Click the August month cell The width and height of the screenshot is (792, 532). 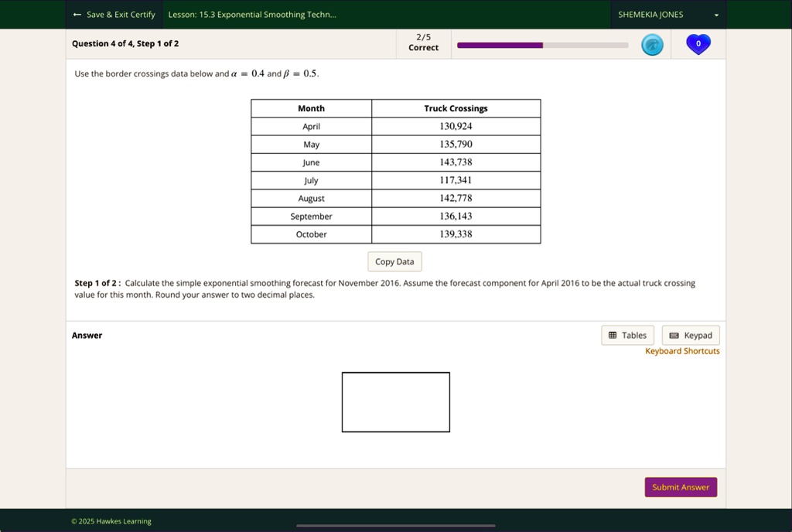311,199
